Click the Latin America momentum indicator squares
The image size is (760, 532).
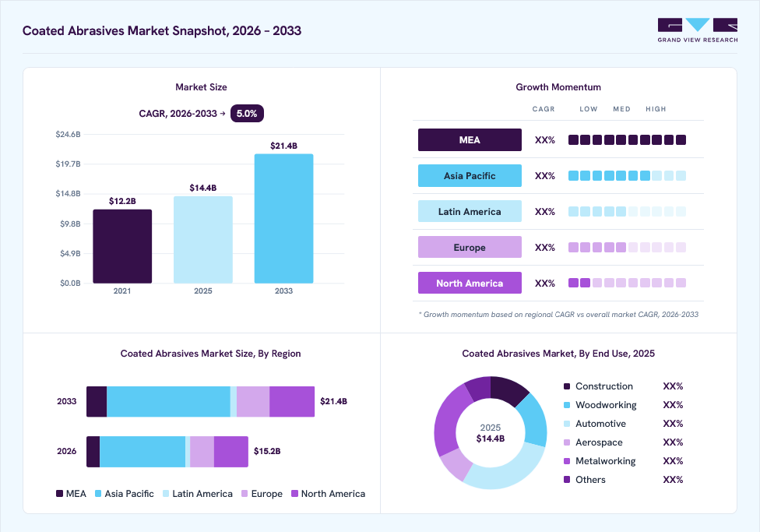(627, 211)
